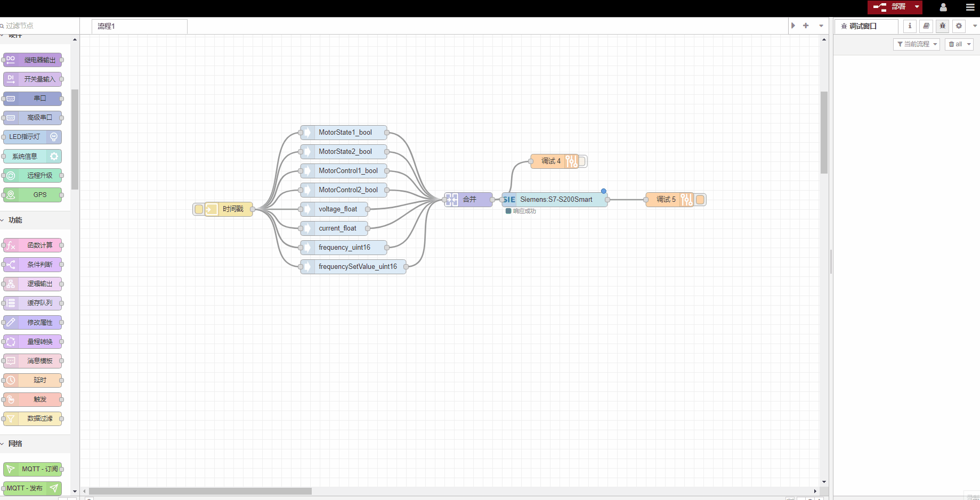Open the user account icon

click(x=943, y=7)
